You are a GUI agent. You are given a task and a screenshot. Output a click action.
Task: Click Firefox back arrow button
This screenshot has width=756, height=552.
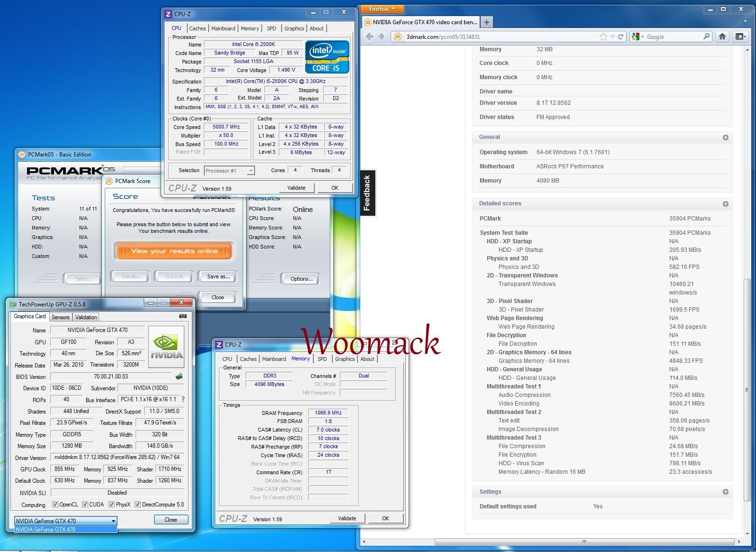coord(370,37)
